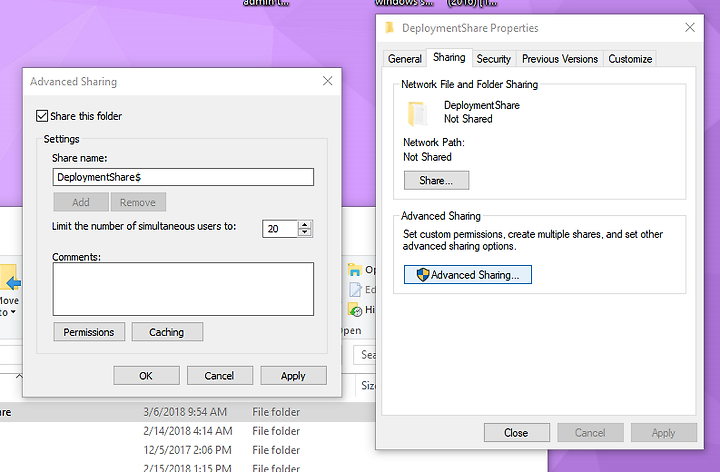Decrease simultaneous users limit with down arrow
The image size is (720, 472).
tap(304, 232)
